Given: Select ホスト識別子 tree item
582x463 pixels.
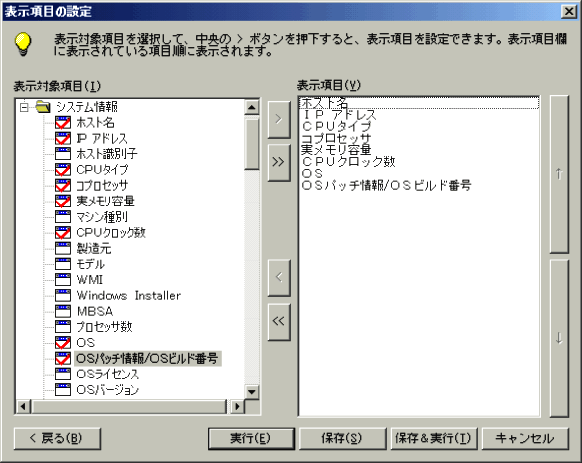Looking at the screenshot, I should 107,154.
